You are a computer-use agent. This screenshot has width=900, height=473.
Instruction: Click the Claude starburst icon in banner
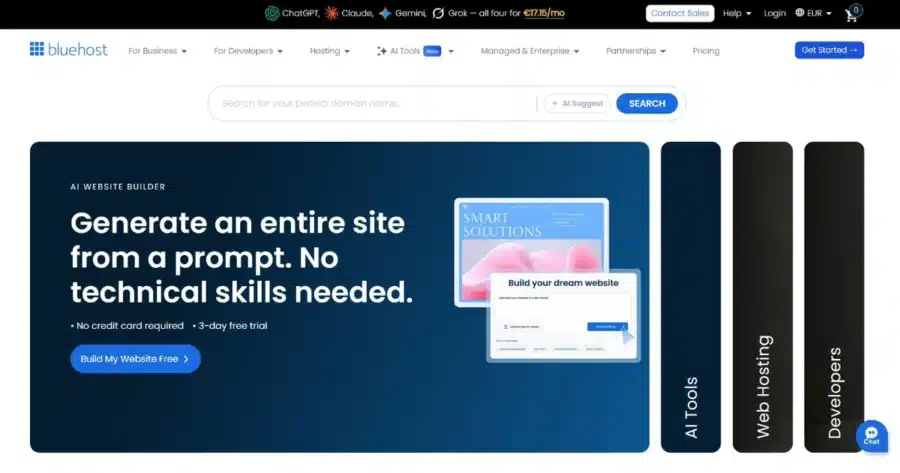(x=332, y=13)
